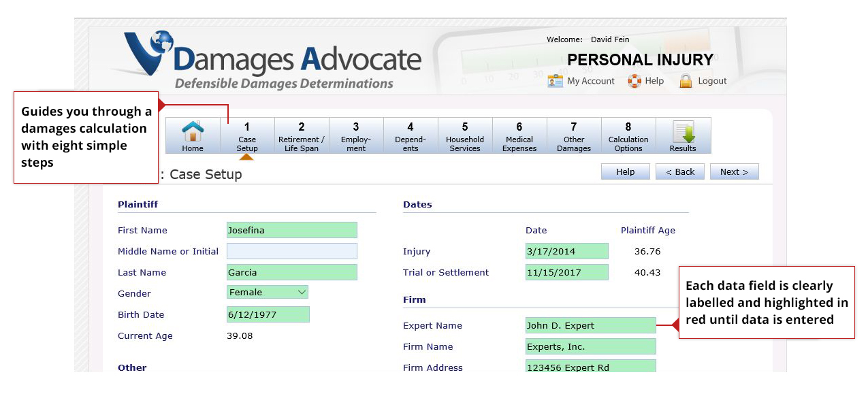Click the Defensible Damages Determinations tagline
Image resolution: width=868 pixels, height=396 pixels.
(x=284, y=84)
